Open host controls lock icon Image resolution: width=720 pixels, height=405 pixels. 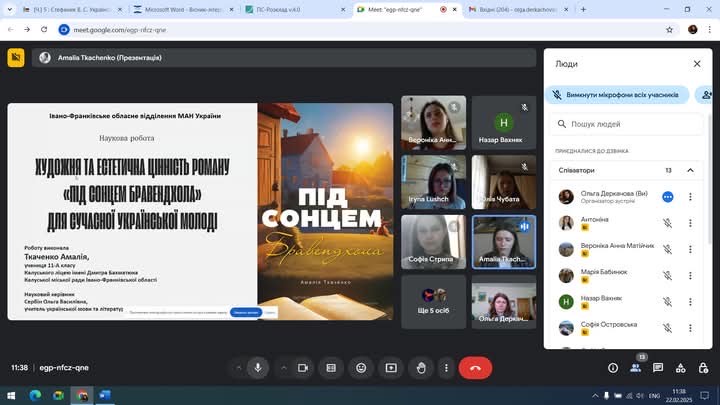702,367
